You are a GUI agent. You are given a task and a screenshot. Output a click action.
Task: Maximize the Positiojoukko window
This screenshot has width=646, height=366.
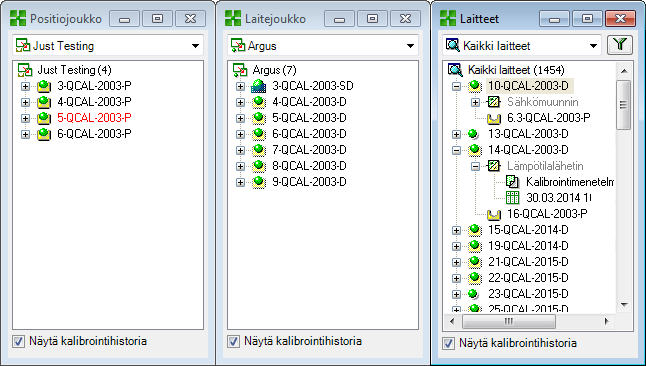click(157, 19)
